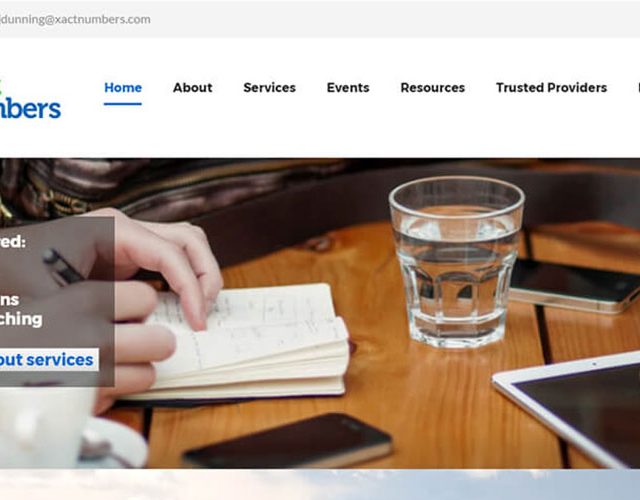Click the blue underline beneath Home
The height and width of the screenshot is (500, 640).
[x=123, y=104]
